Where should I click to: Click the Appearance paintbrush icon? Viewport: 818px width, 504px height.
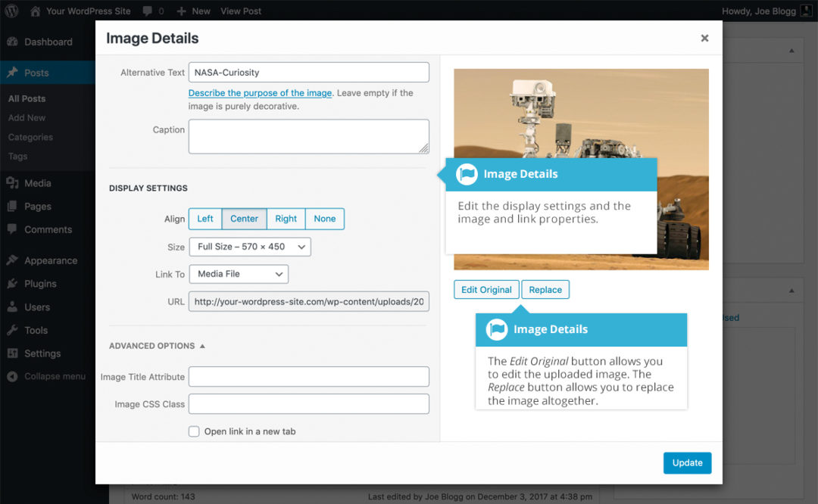[14, 260]
